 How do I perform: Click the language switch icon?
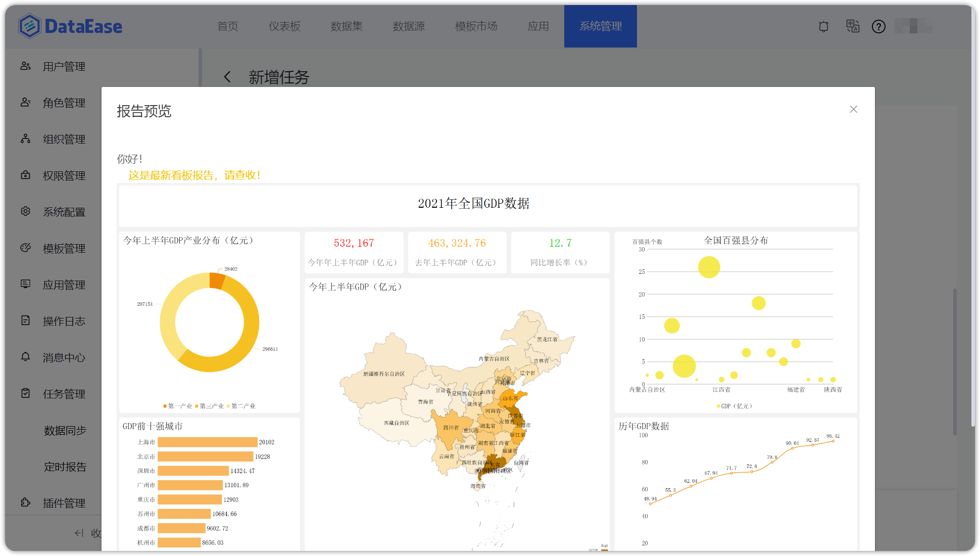pyautogui.click(x=853, y=26)
